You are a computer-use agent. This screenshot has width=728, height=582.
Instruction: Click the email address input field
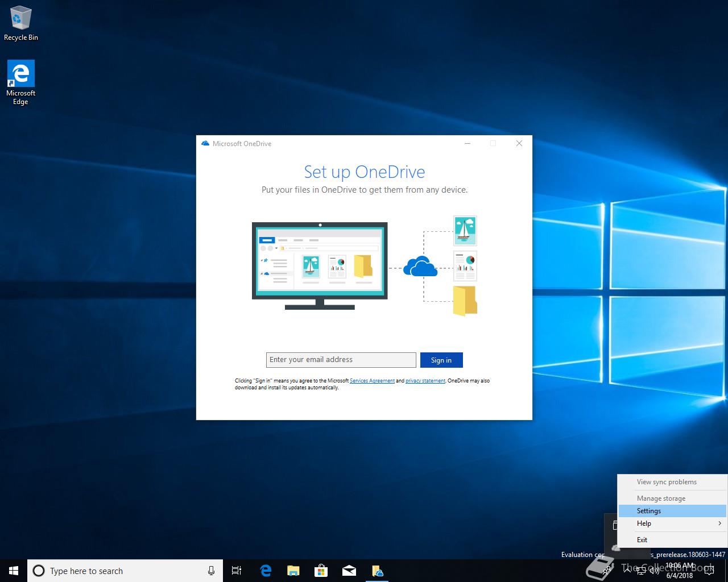pyautogui.click(x=341, y=360)
